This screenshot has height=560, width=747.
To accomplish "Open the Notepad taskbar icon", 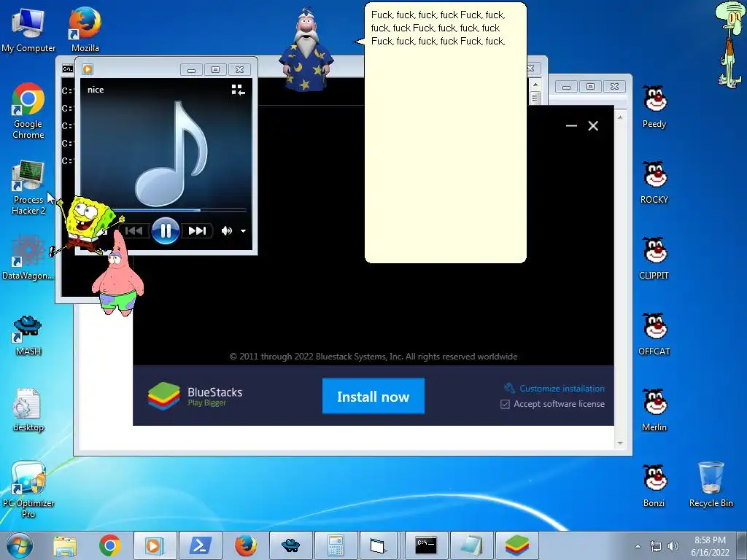I will pos(471,545).
